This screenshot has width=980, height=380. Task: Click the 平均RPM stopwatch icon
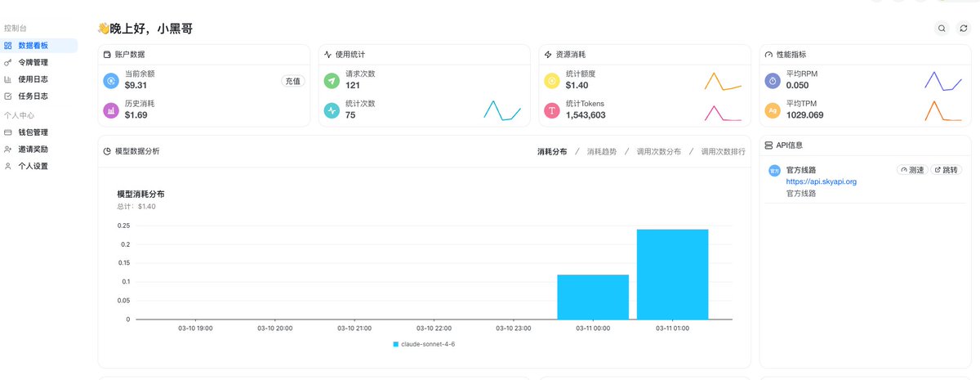coord(773,81)
